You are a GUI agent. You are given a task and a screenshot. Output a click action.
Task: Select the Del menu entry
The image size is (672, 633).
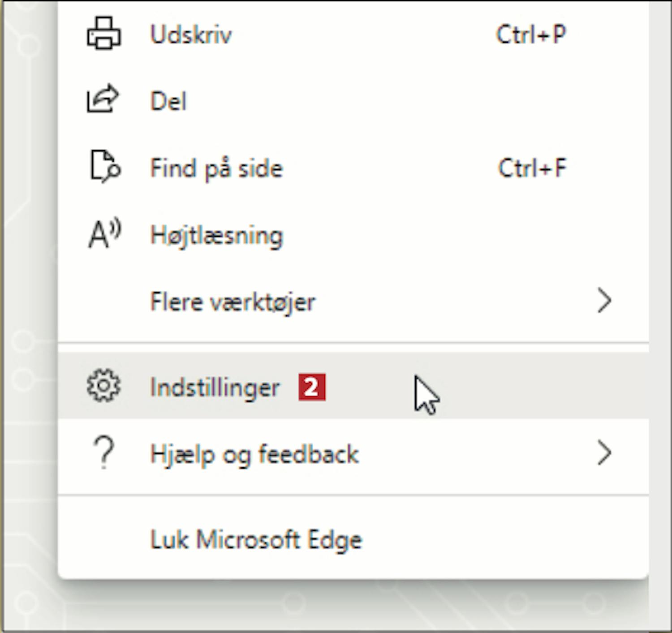pyautogui.click(x=353, y=101)
